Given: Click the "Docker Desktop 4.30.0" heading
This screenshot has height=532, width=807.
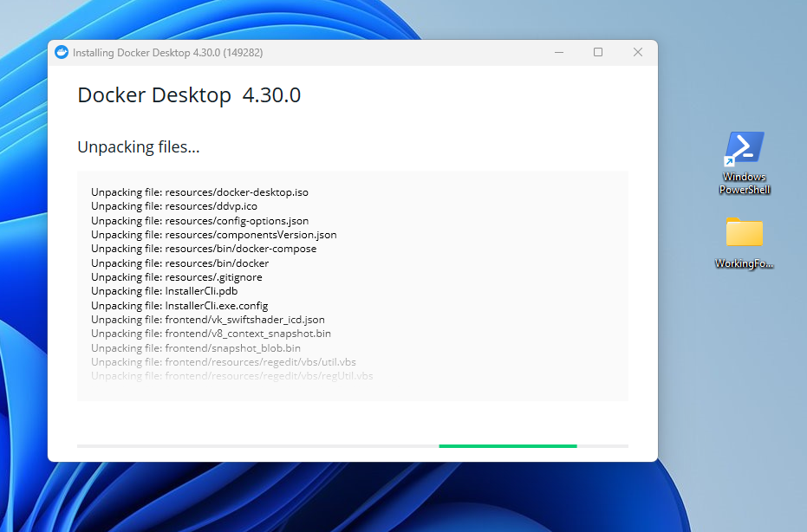Looking at the screenshot, I should coord(189,95).
